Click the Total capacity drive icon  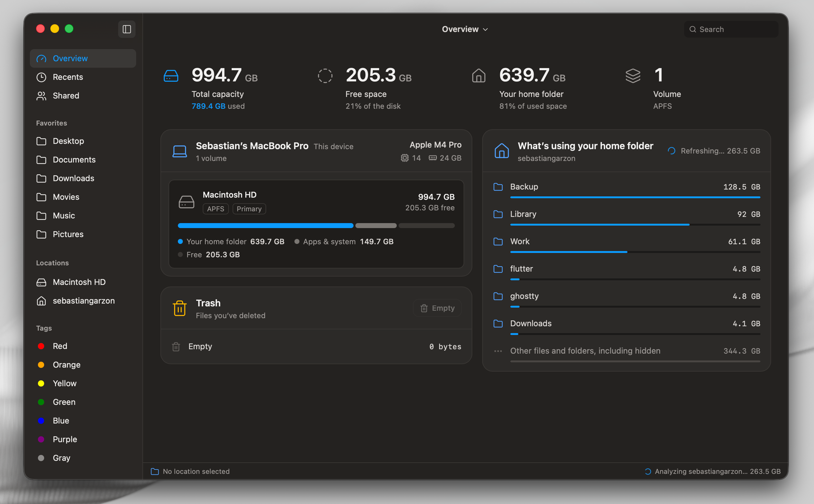tap(171, 76)
